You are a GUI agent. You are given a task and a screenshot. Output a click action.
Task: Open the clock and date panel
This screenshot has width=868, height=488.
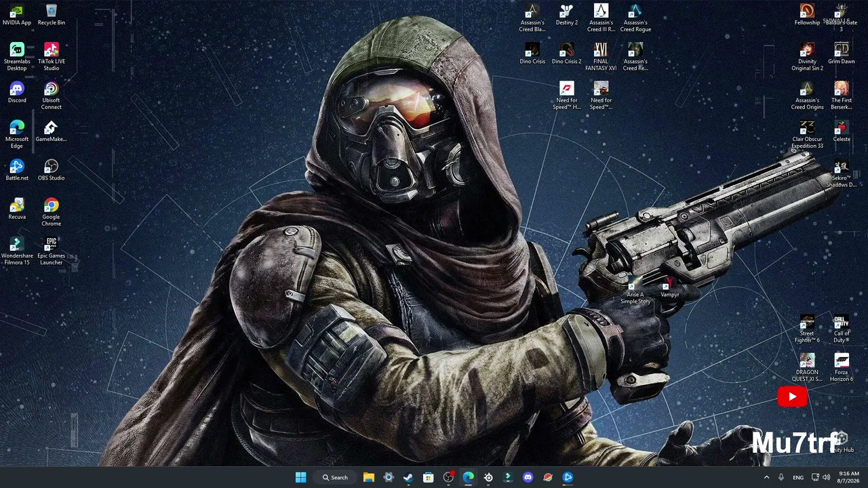pos(849,477)
